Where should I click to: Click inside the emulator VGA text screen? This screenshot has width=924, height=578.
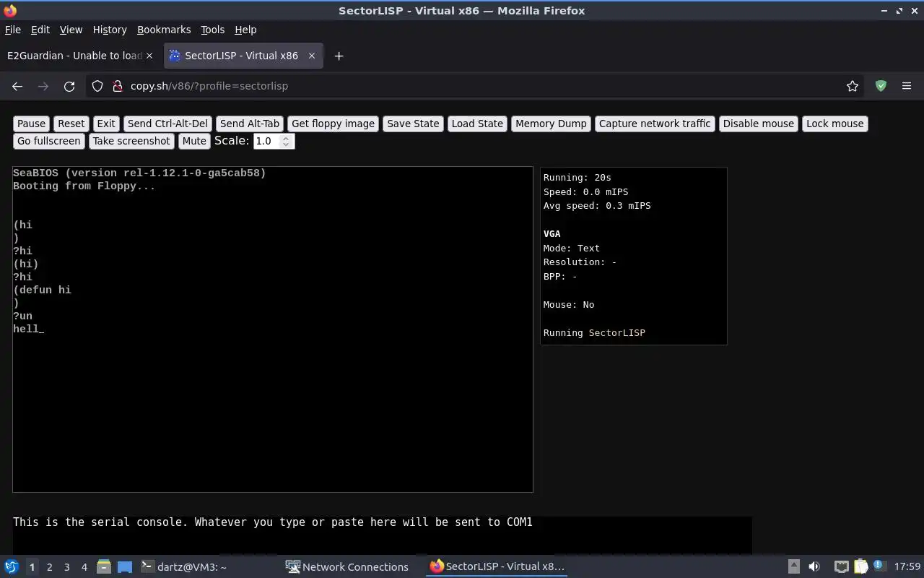(x=273, y=329)
